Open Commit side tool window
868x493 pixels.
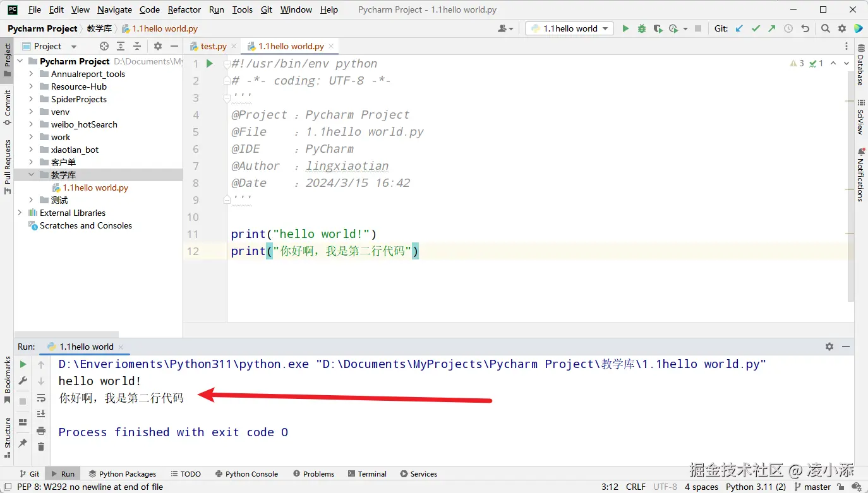8,108
